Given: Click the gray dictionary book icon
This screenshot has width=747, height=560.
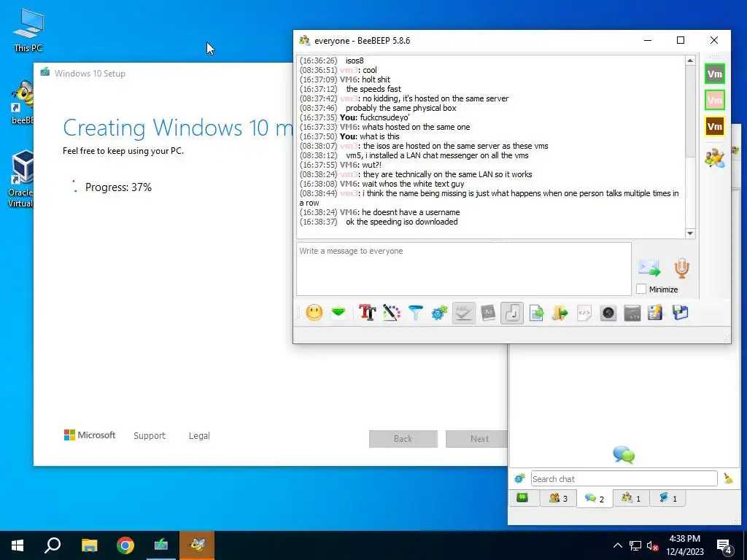Looking at the screenshot, I should 488,313.
